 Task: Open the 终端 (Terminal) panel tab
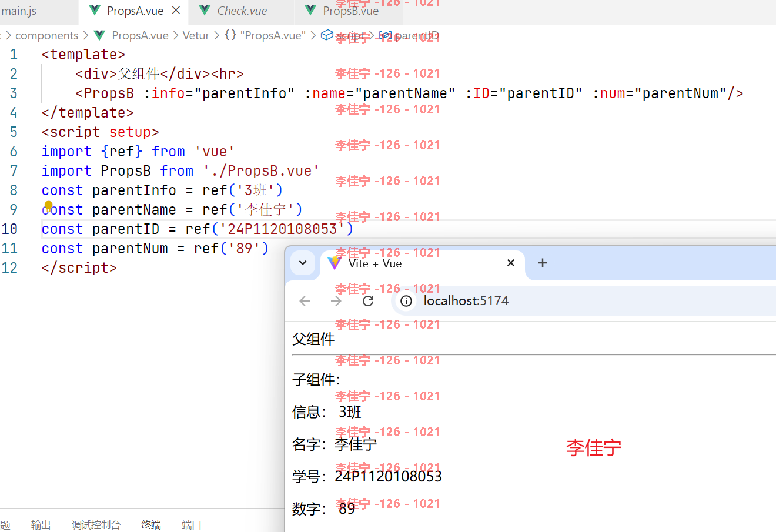coord(151,525)
